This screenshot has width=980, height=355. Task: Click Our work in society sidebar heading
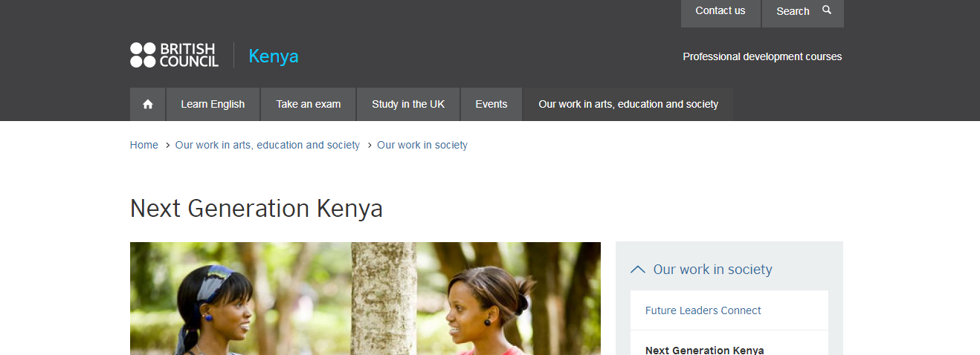(x=712, y=270)
